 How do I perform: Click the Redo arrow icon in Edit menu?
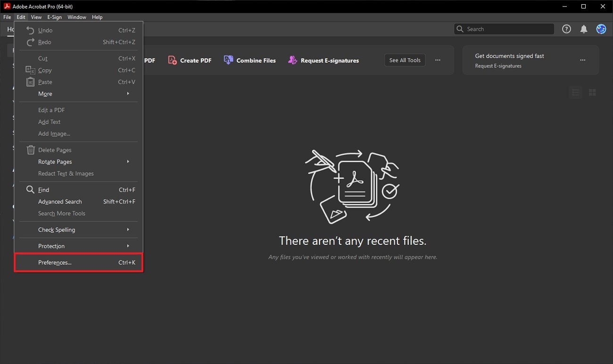pos(30,42)
